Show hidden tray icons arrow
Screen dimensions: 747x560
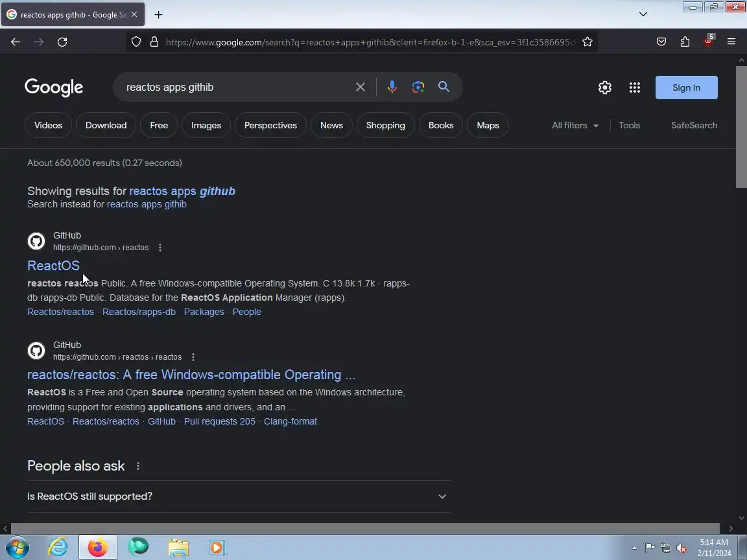pyautogui.click(x=634, y=548)
